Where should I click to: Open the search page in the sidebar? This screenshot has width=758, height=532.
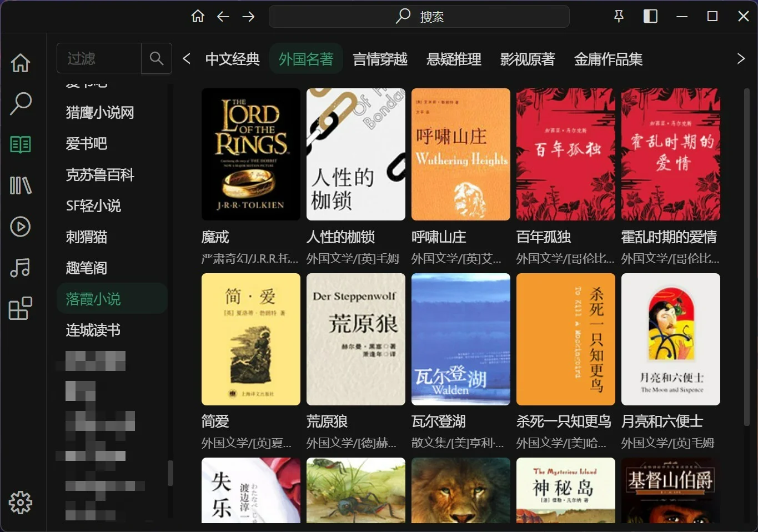(x=21, y=103)
